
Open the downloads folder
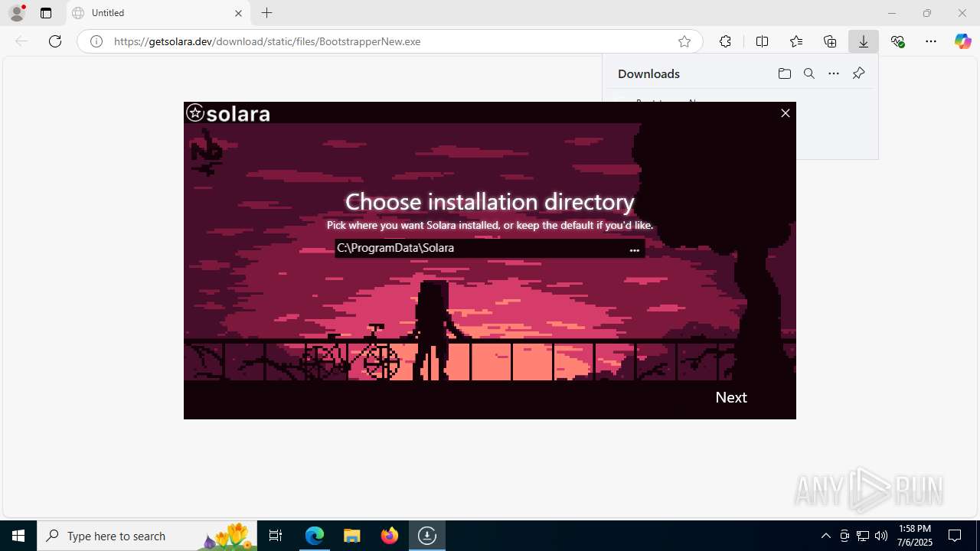(x=785, y=73)
